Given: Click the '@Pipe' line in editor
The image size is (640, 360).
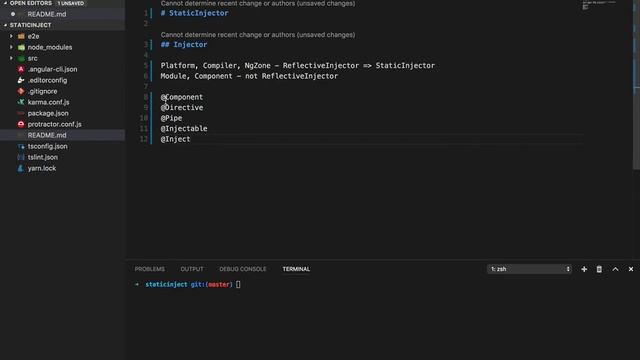Looking at the screenshot, I should (171, 118).
